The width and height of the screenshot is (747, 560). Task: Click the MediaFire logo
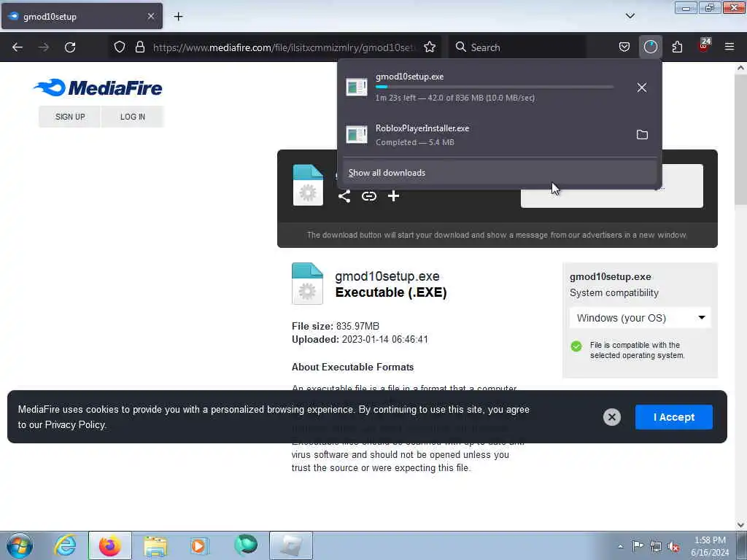pos(98,87)
